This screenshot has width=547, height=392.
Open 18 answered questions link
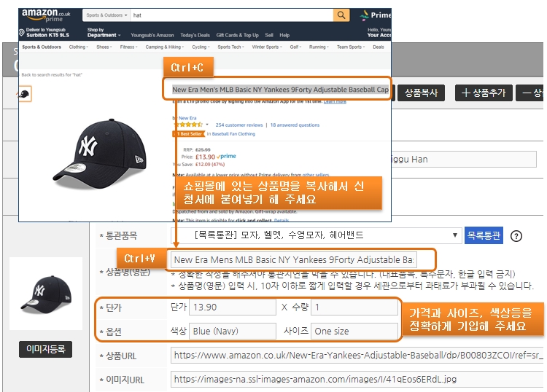[295, 125]
